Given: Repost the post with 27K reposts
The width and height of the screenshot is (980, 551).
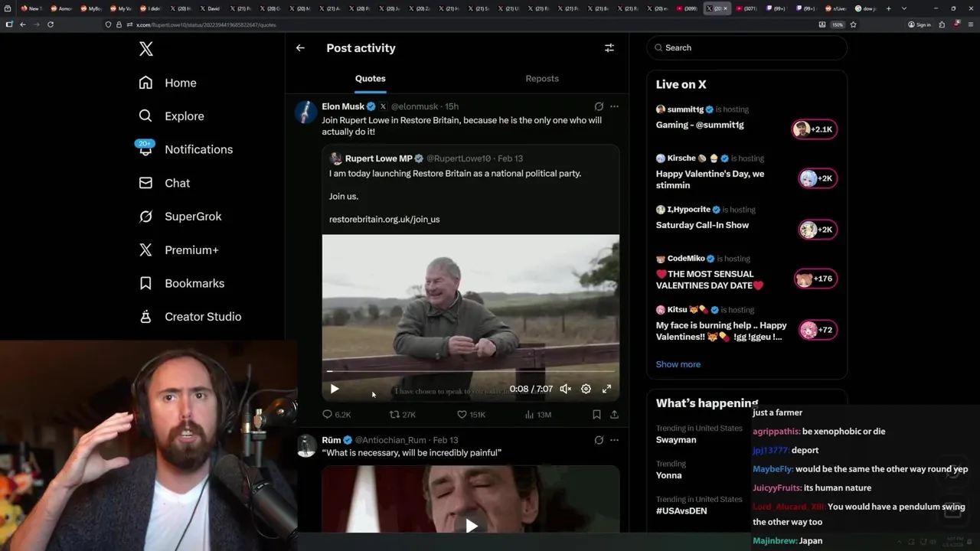Looking at the screenshot, I should coord(403,414).
